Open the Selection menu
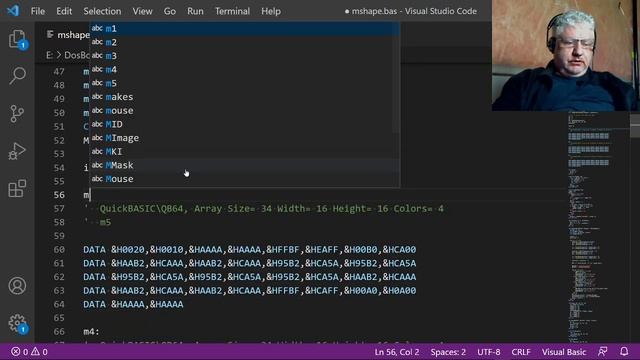This screenshot has height=360, width=640. [102, 11]
